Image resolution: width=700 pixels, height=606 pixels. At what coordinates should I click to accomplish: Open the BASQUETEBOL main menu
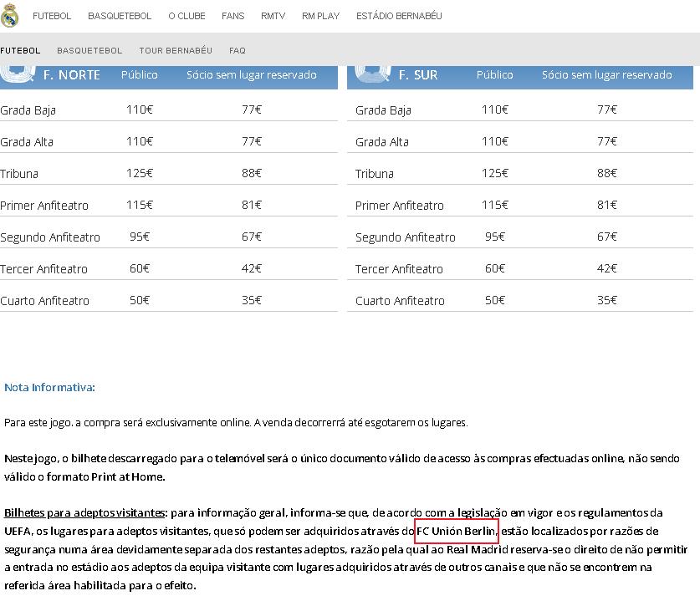(120, 16)
